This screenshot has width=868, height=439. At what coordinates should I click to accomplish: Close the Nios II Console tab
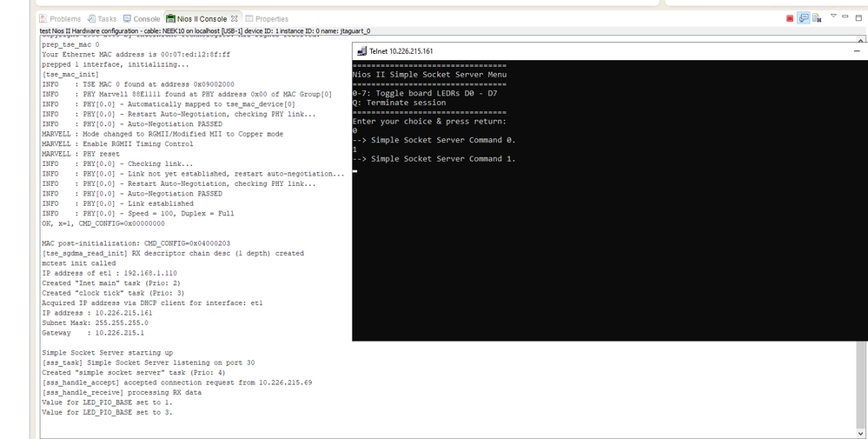235,18
